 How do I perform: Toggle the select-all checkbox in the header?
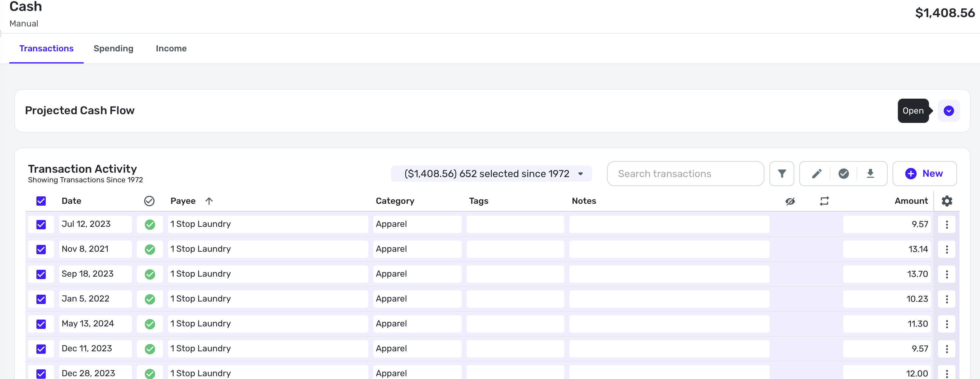point(41,201)
